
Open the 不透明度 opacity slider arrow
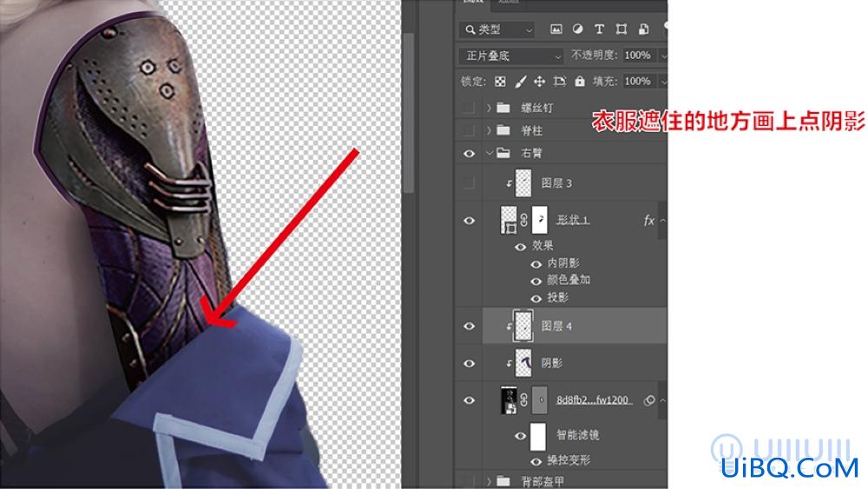pos(664,56)
